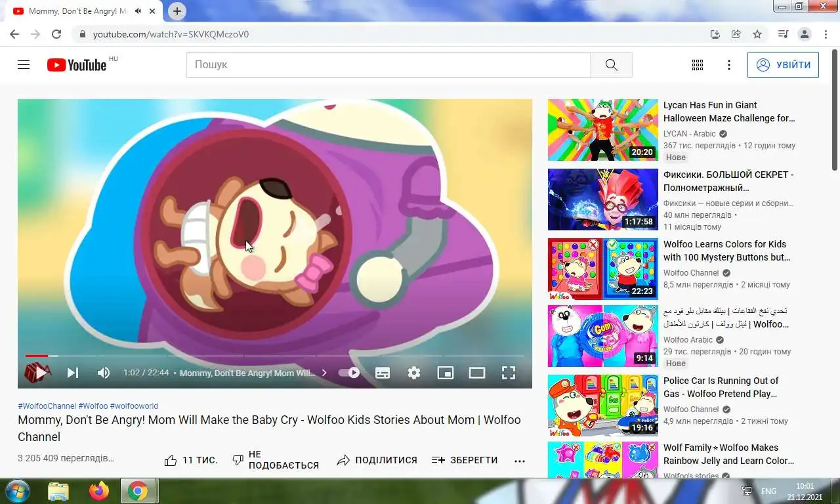Open Фиксики БОЛЬШОЙ СЕКРЕТ video title

(728, 181)
